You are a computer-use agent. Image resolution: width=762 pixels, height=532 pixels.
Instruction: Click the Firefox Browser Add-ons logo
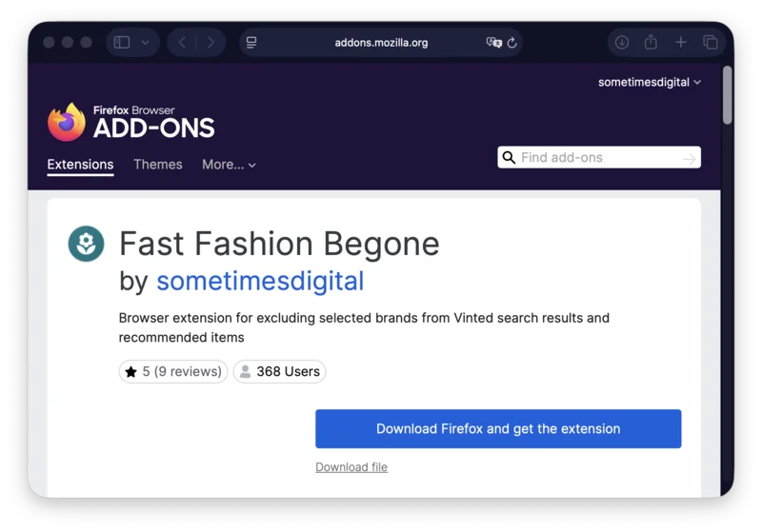point(131,122)
